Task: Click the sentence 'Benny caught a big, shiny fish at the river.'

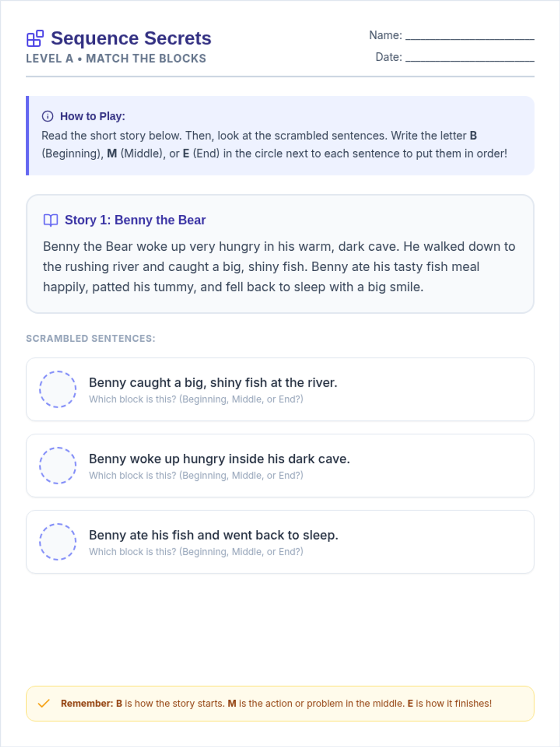Action: (x=213, y=383)
